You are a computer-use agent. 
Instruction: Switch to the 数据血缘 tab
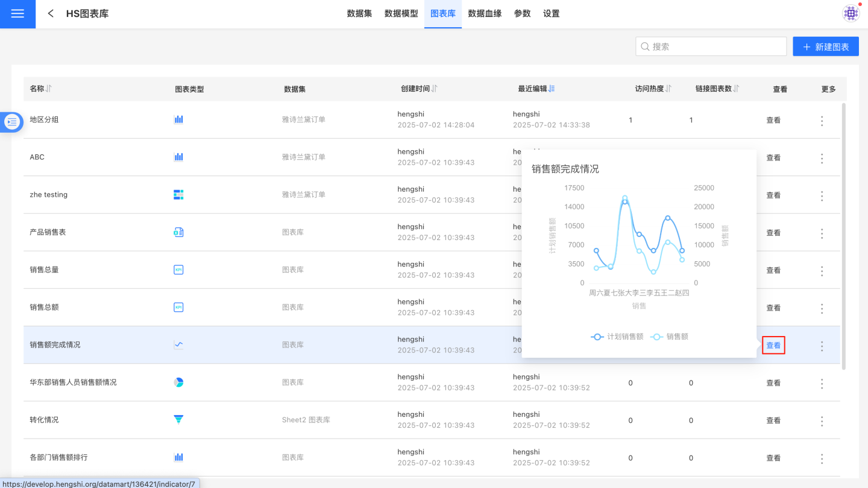coord(485,13)
